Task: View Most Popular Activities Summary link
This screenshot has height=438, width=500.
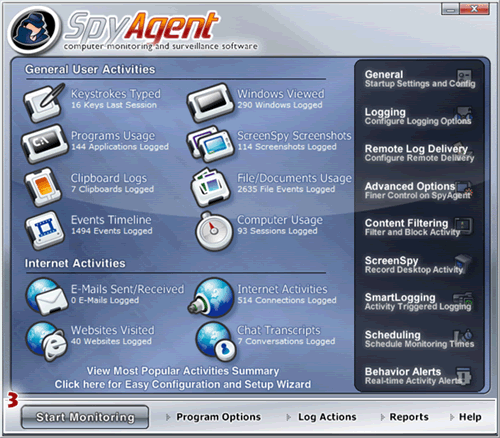Action: pos(183,371)
